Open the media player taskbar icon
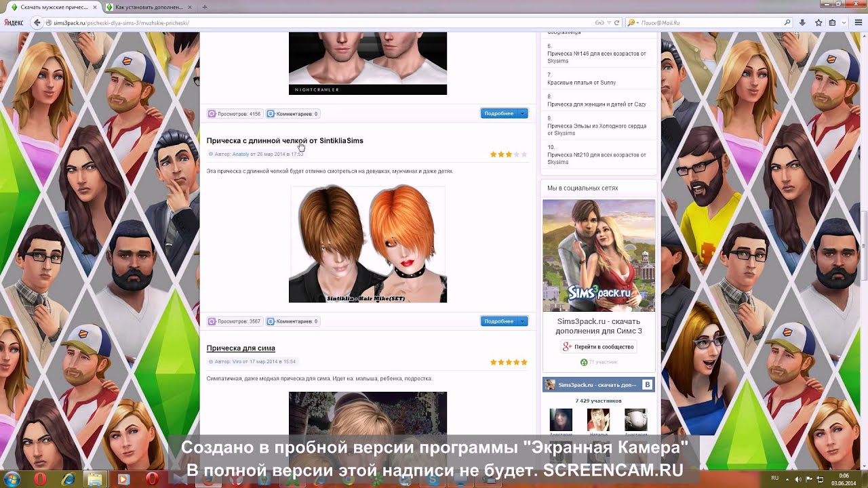The image size is (868, 488). click(123, 479)
